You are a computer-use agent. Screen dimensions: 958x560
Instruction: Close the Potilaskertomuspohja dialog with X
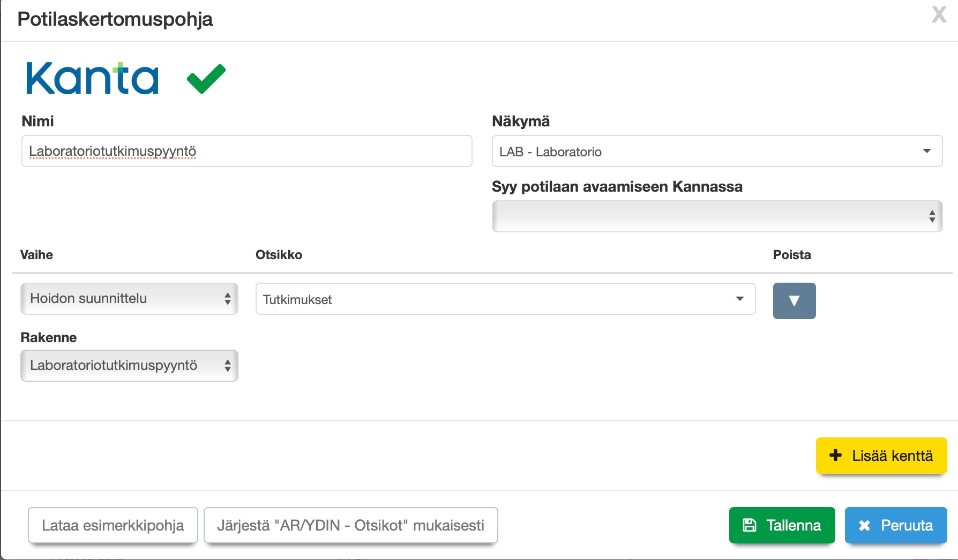tap(939, 15)
